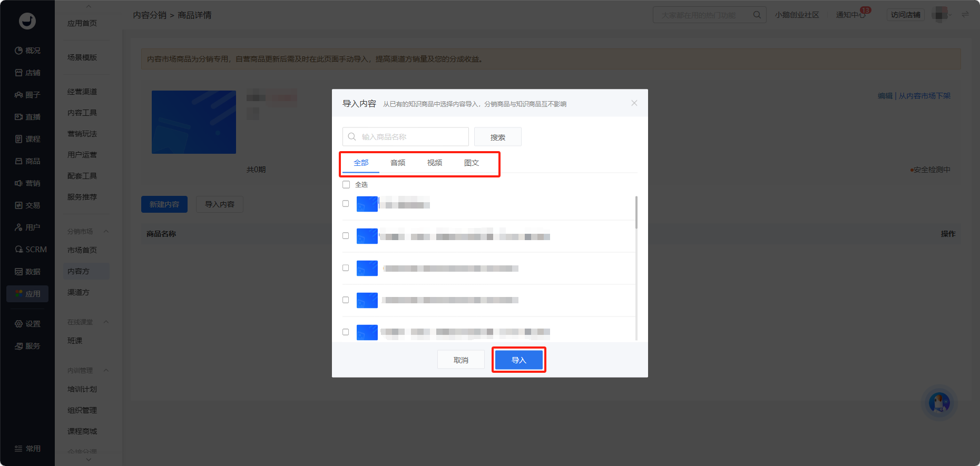The height and width of the screenshot is (466, 980).
Task: Check the fifth product row's checkbox
Action: coord(346,332)
